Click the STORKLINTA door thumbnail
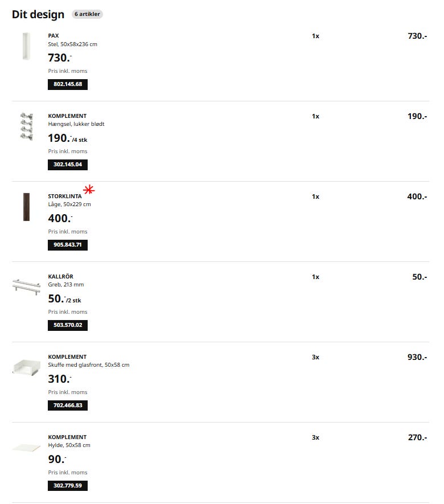This screenshot has width=444, height=504. (26, 207)
